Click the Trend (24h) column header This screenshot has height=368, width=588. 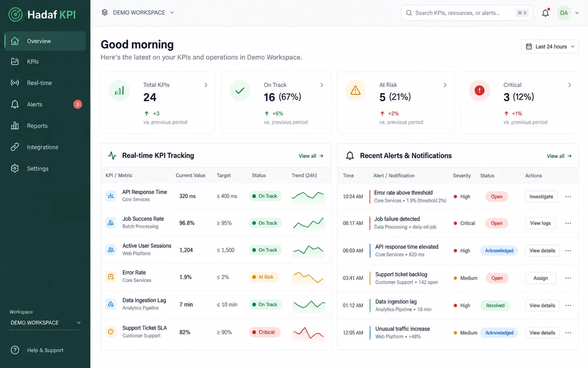coord(304,176)
